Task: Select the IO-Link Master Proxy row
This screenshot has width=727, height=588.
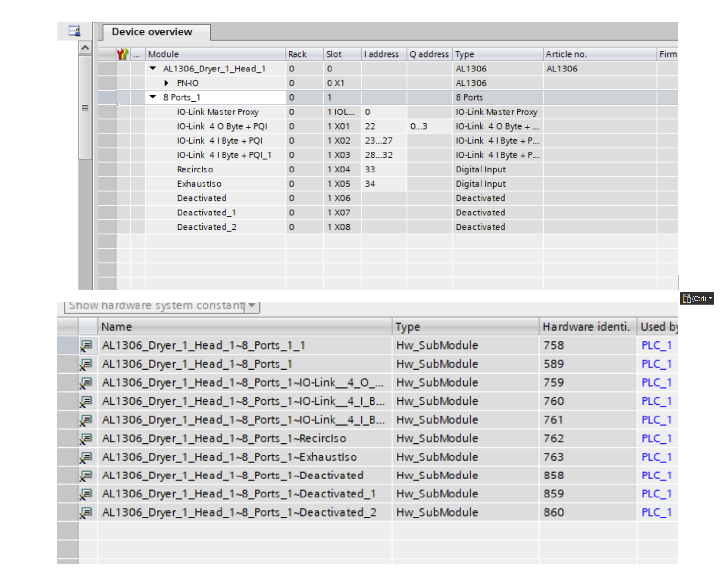Action: pos(217,112)
